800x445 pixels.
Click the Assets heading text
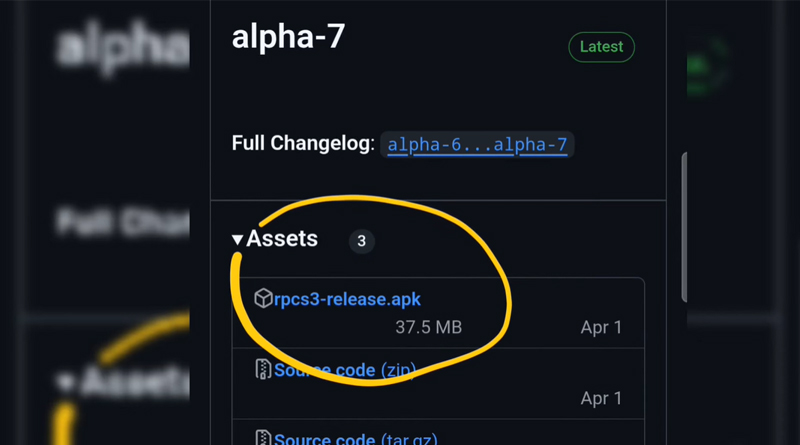click(282, 239)
